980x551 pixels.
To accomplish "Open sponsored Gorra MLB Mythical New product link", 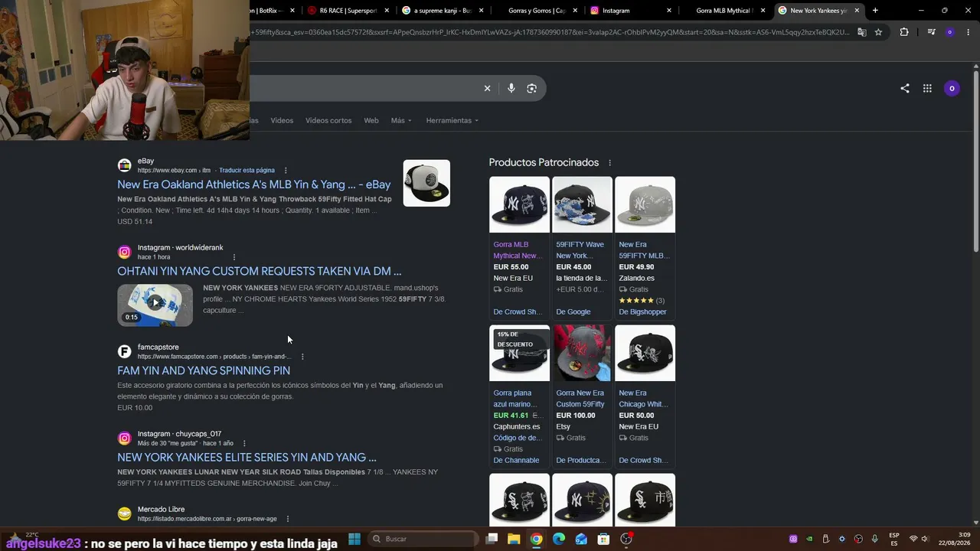I will 518,250.
